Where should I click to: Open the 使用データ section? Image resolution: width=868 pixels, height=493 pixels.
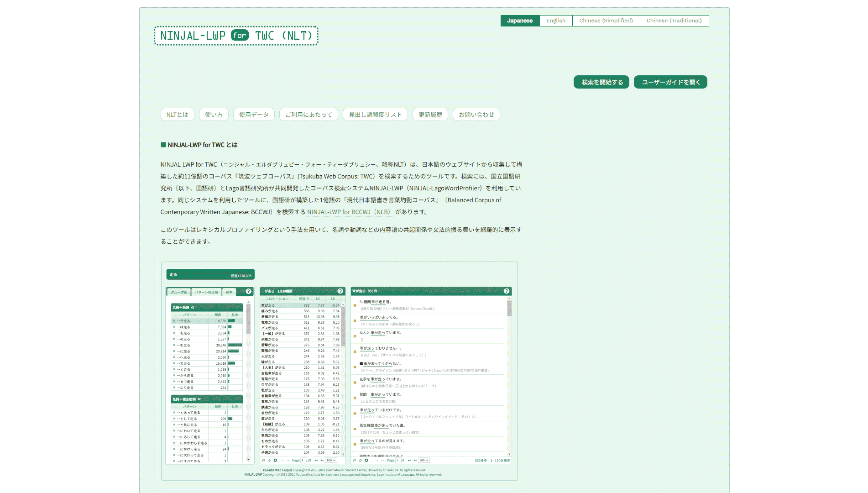(x=254, y=115)
